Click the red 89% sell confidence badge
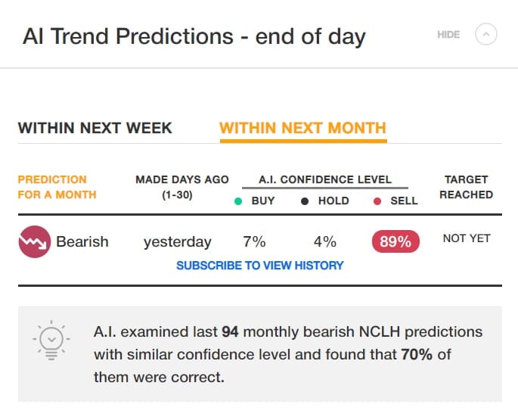Image resolution: width=518 pixels, height=420 pixels. pos(395,242)
